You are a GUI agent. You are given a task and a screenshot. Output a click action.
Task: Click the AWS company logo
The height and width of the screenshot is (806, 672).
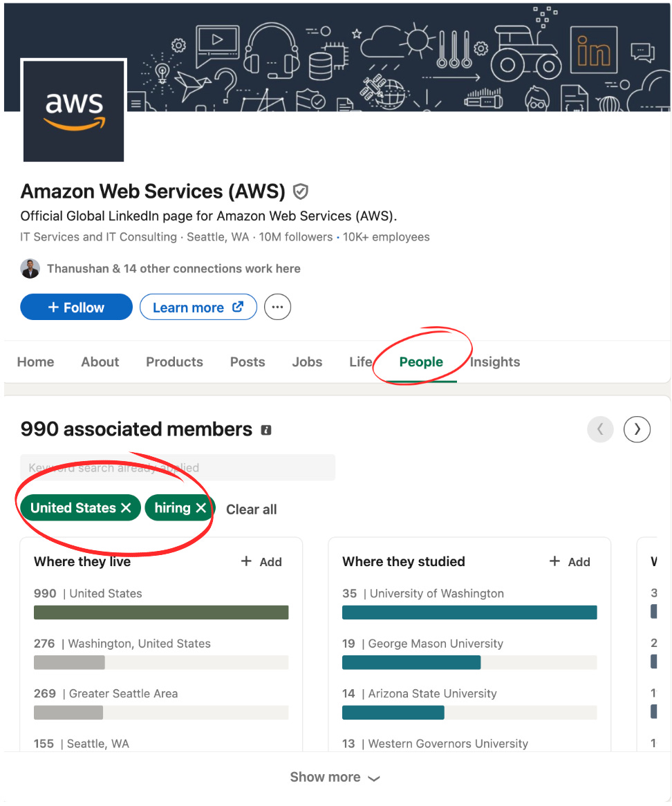click(73, 111)
